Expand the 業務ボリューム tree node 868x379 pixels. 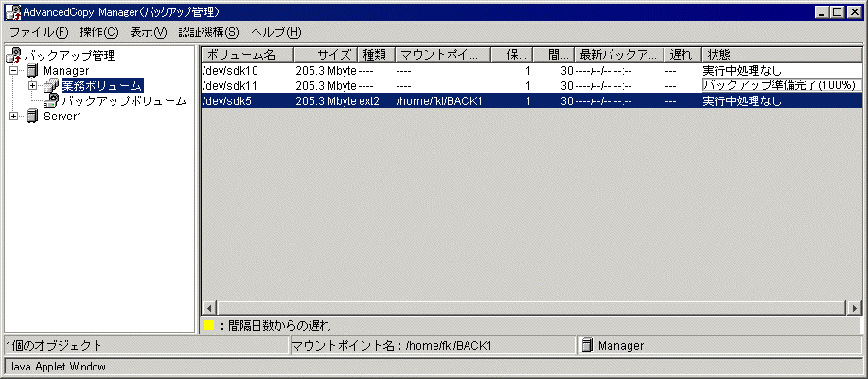coord(33,86)
